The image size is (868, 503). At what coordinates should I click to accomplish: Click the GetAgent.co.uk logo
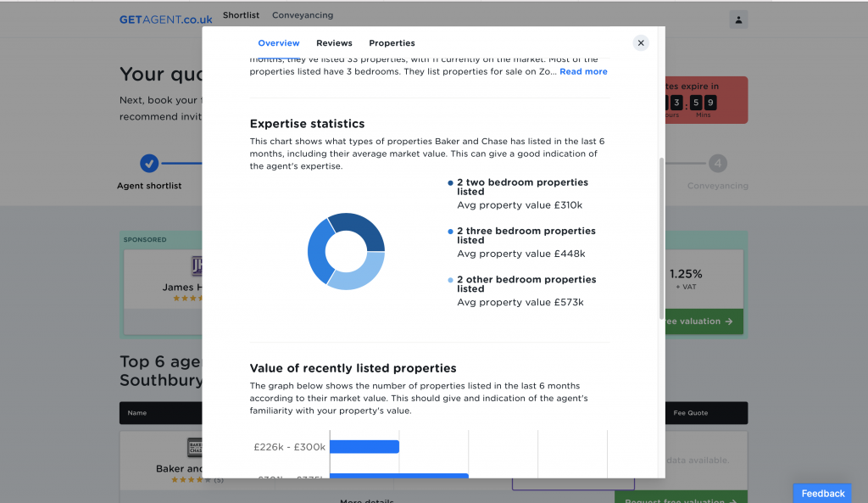(x=166, y=20)
